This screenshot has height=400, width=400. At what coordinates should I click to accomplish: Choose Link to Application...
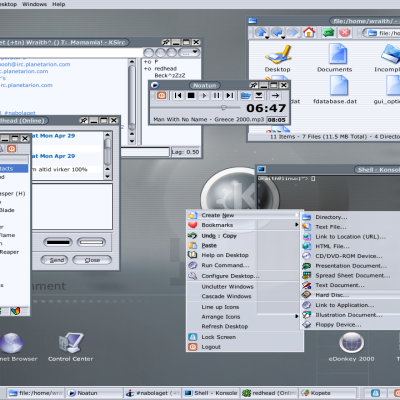pyautogui.click(x=351, y=305)
